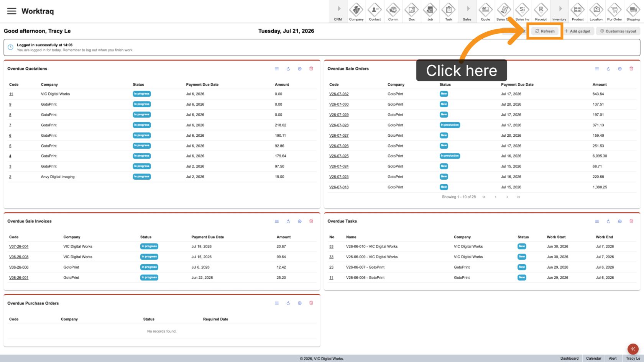Open the Contact module icon
644x362 pixels.
(375, 12)
